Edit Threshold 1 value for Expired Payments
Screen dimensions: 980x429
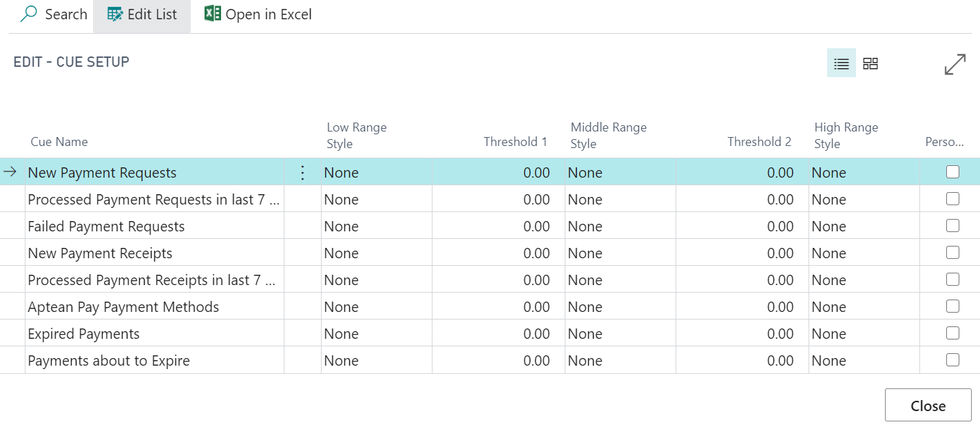[x=499, y=334]
